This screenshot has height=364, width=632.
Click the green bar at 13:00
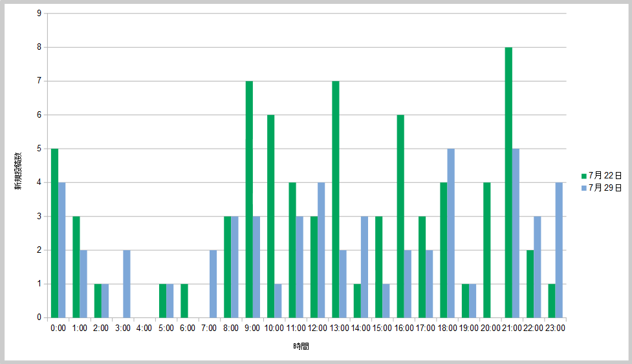[335, 199]
